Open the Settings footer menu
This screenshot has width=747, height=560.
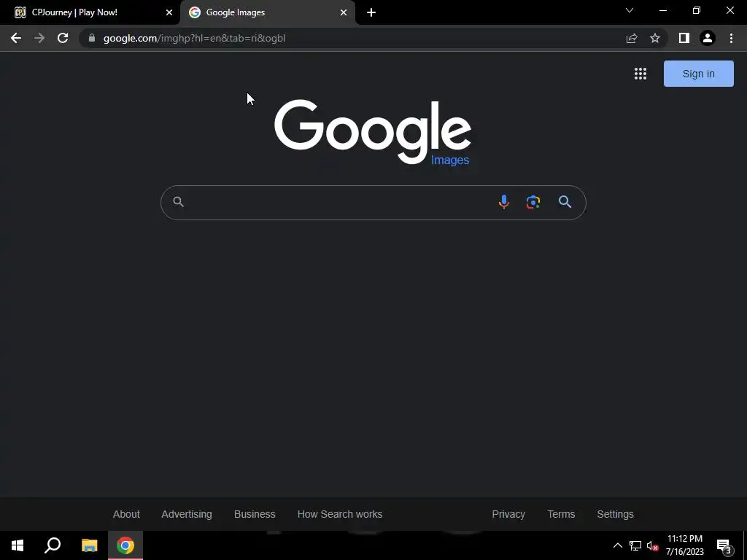pyautogui.click(x=615, y=514)
